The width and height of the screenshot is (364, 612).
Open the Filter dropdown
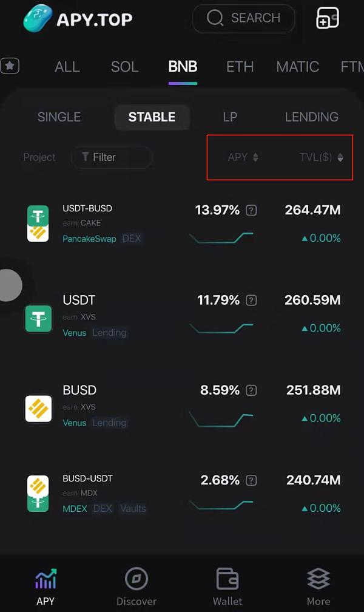point(112,157)
